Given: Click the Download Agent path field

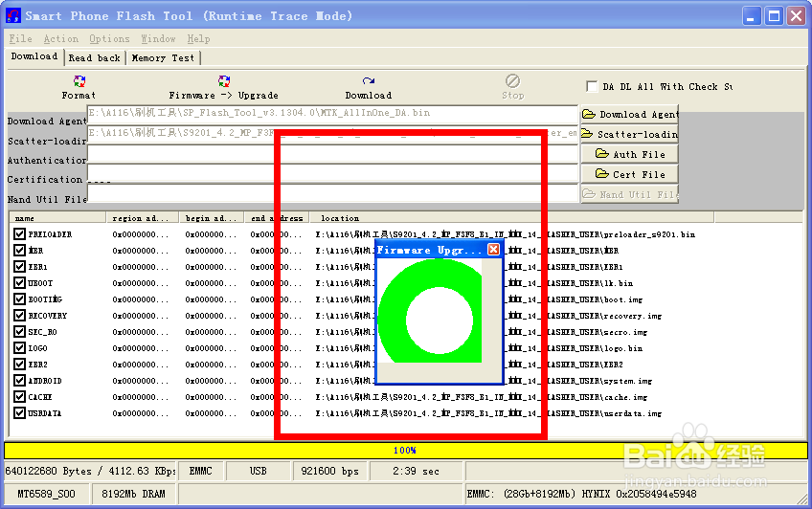Looking at the screenshot, I should click(x=332, y=113).
